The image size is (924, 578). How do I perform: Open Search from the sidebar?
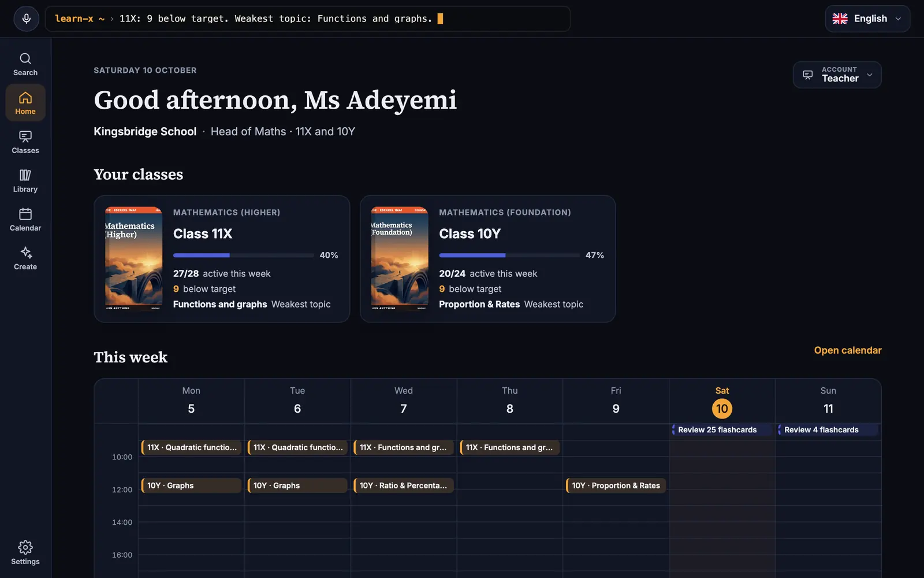click(25, 64)
